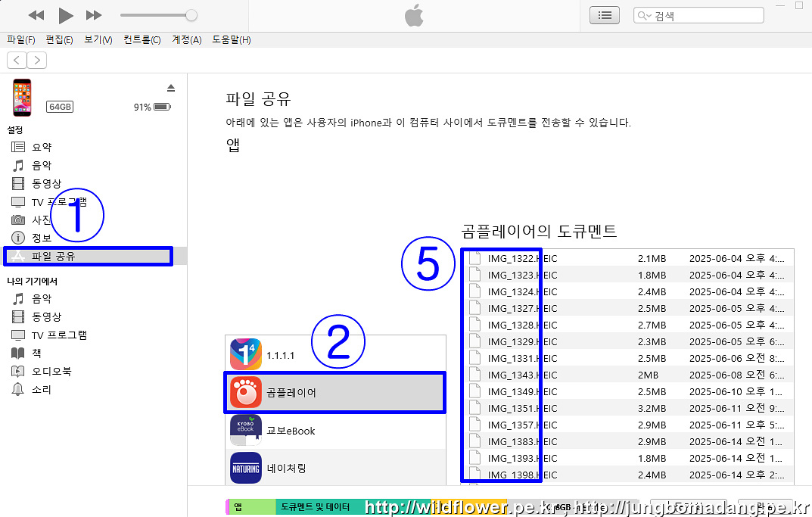Open the 계정(A) menu
The height and width of the screenshot is (517, 812).
pos(186,40)
